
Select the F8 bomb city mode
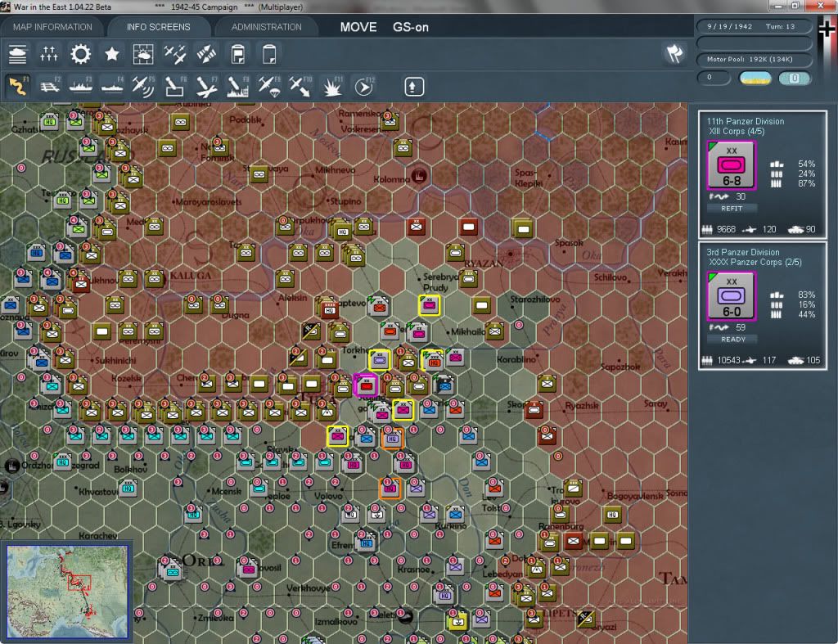[x=238, y=87]
